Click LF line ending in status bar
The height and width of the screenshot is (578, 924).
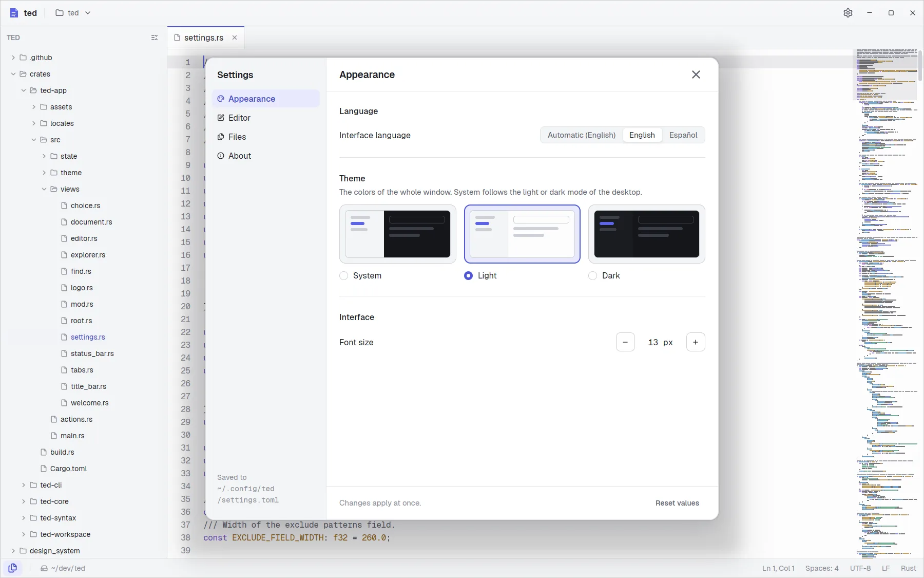[886, 568]
